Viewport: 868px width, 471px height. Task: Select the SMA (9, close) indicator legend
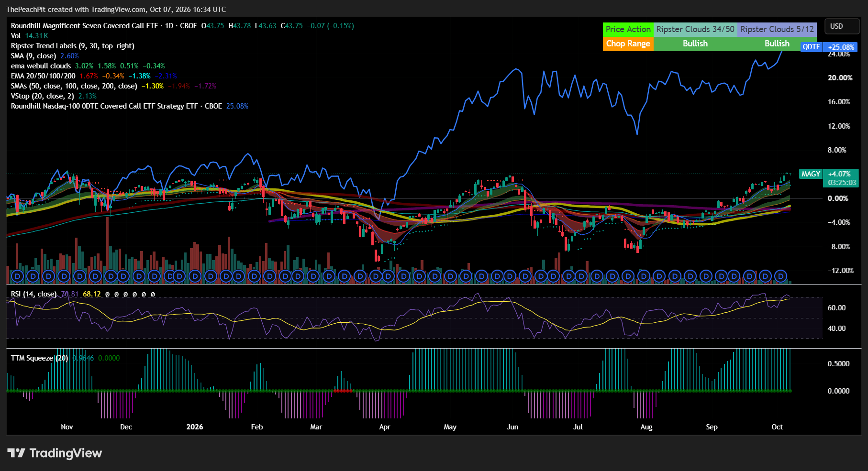(45, 56)
